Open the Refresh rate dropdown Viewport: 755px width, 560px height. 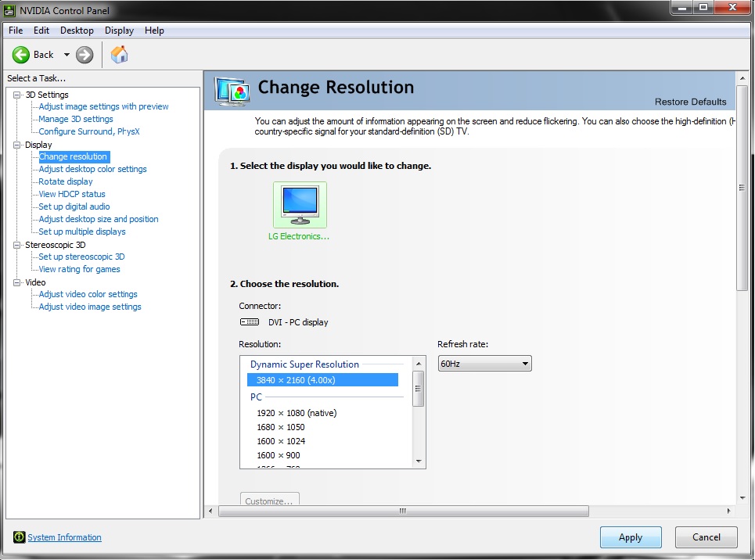coord(484,364)
